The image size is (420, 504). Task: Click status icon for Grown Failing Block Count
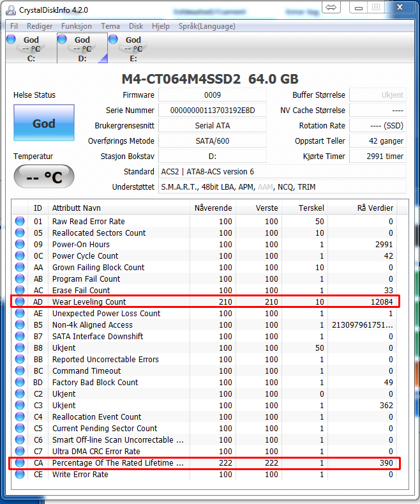pos(20,267)
